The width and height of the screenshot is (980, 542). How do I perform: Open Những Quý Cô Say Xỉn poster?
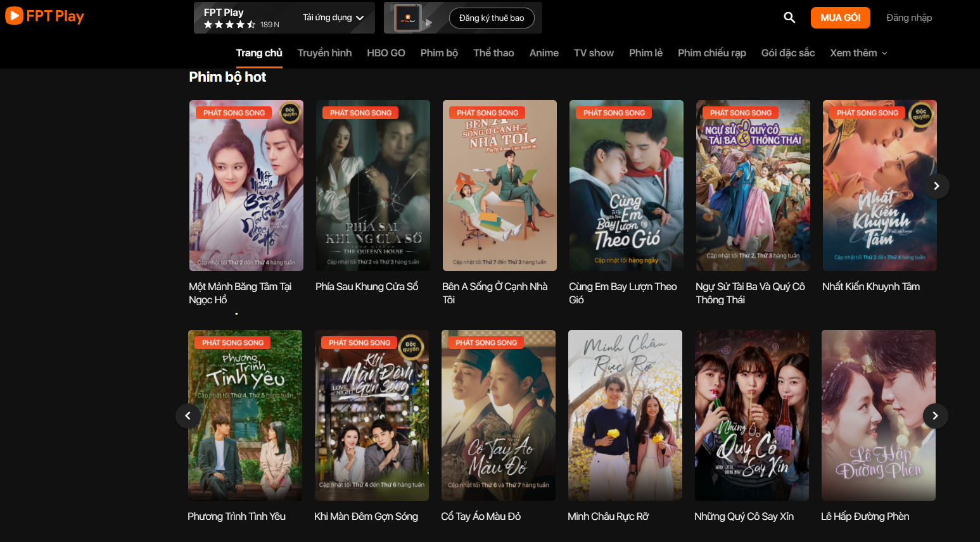[x=752, y=415]
